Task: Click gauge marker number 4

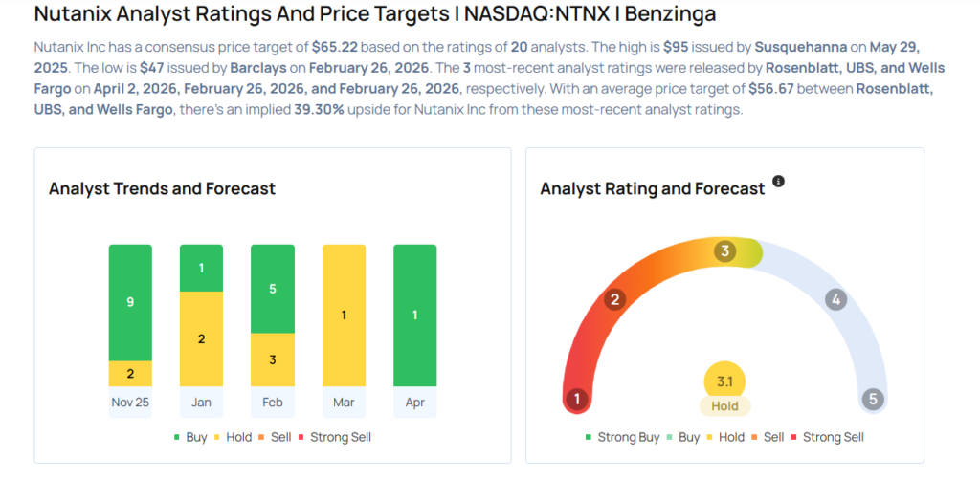Action: [835, 299]
